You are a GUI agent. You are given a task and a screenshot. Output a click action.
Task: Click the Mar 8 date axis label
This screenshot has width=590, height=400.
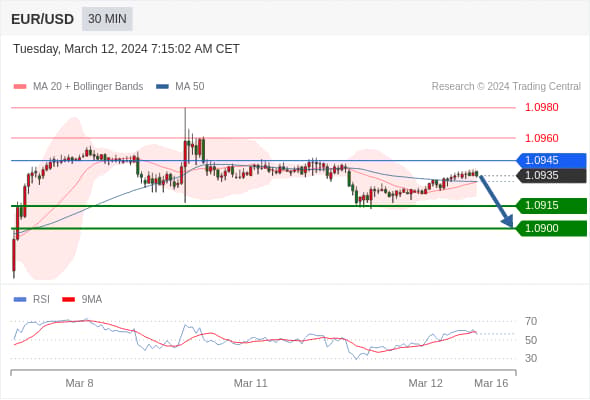click(79, 383)
